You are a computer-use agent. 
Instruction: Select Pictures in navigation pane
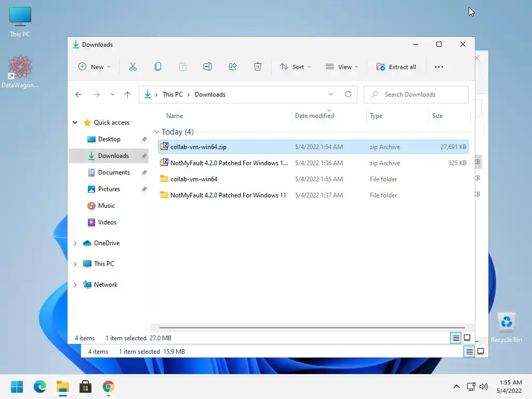[x=109, y=189]
